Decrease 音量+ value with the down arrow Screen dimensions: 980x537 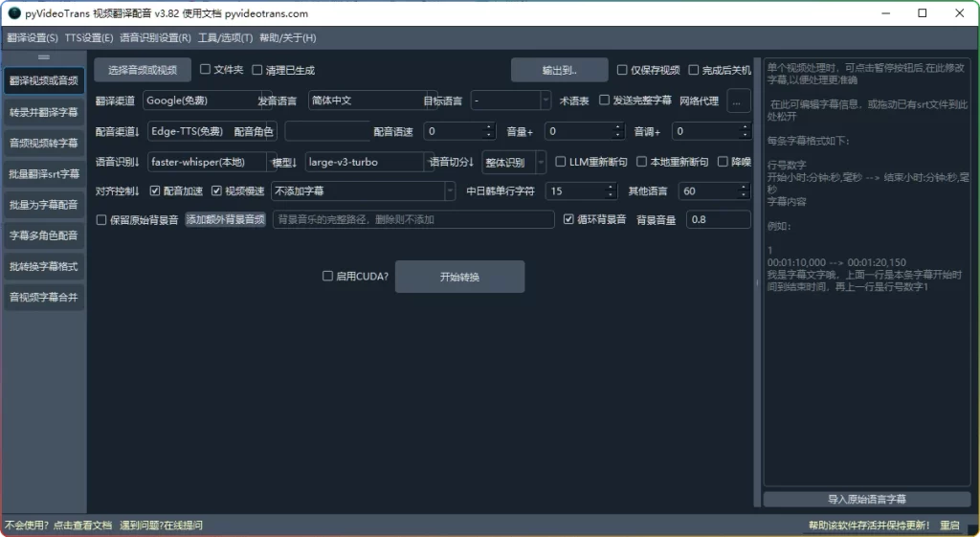(617, 135)
